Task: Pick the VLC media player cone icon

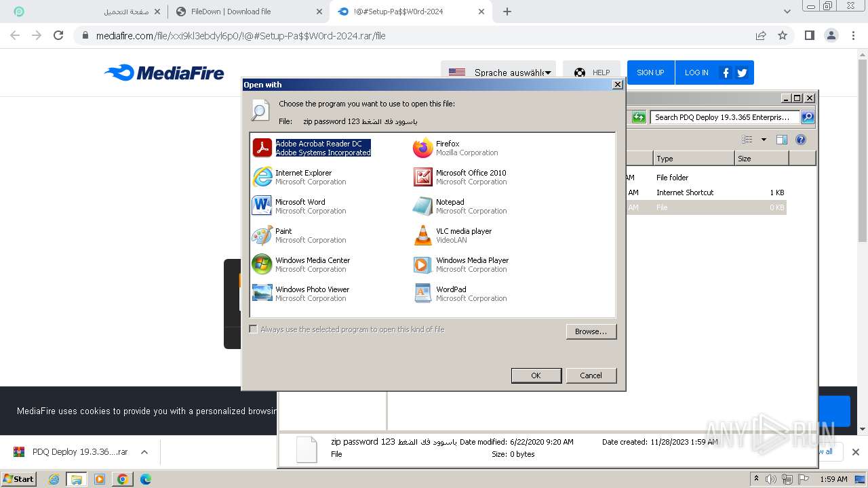Action: pos(422,235)
